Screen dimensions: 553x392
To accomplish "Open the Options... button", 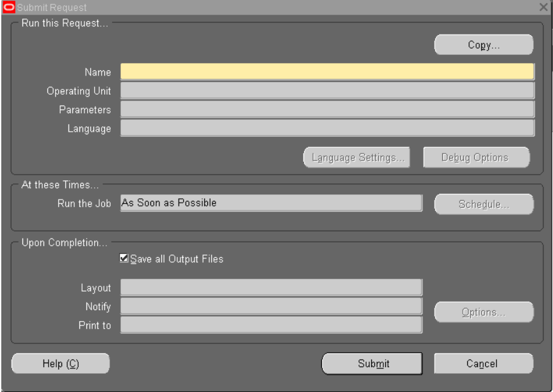I will click(483, 312).
